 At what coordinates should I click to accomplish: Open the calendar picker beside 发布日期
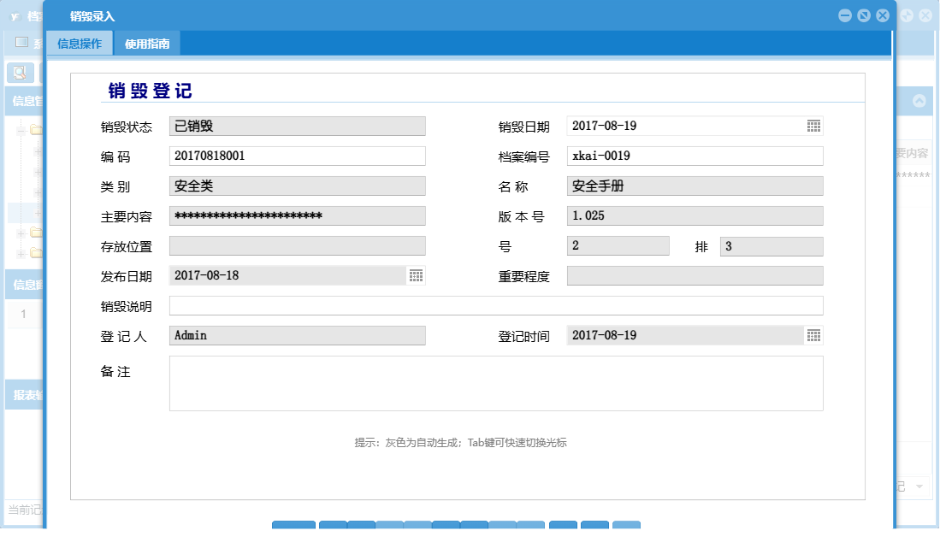(417, 275)
